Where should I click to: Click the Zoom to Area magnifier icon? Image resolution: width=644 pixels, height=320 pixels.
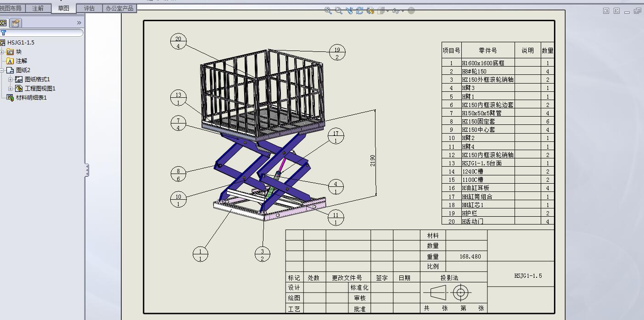[x=339, y=10]
